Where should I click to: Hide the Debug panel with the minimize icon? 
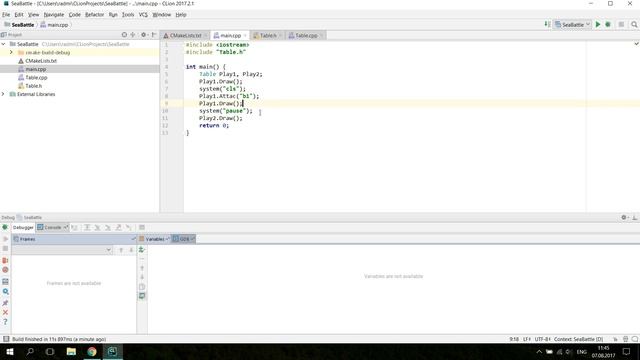coord(635,218)
